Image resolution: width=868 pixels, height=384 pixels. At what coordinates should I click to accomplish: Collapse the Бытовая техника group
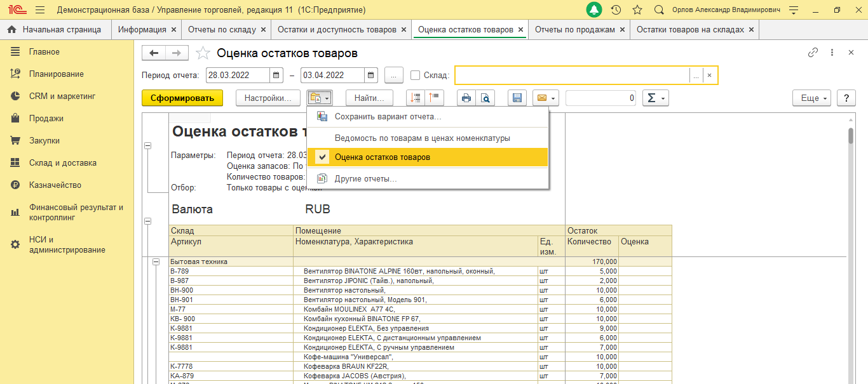pos(155,262)
